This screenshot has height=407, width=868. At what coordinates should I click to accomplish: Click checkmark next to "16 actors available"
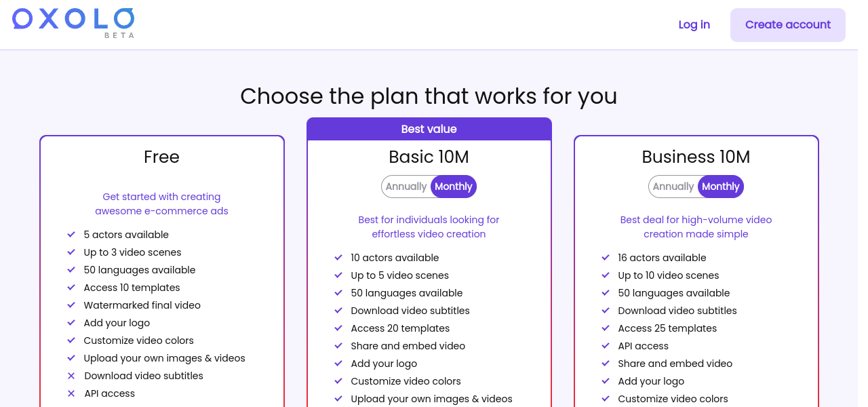606,258
